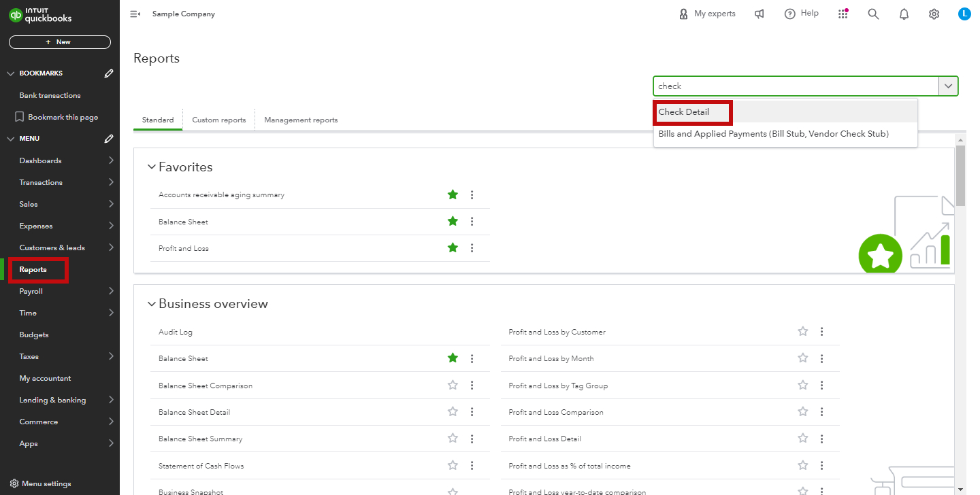The height and width of the screenshot is (495, 980).
Task: Favorite Profit and Loss by Month star
Action: pyautogui.click(x=802, y=358)
